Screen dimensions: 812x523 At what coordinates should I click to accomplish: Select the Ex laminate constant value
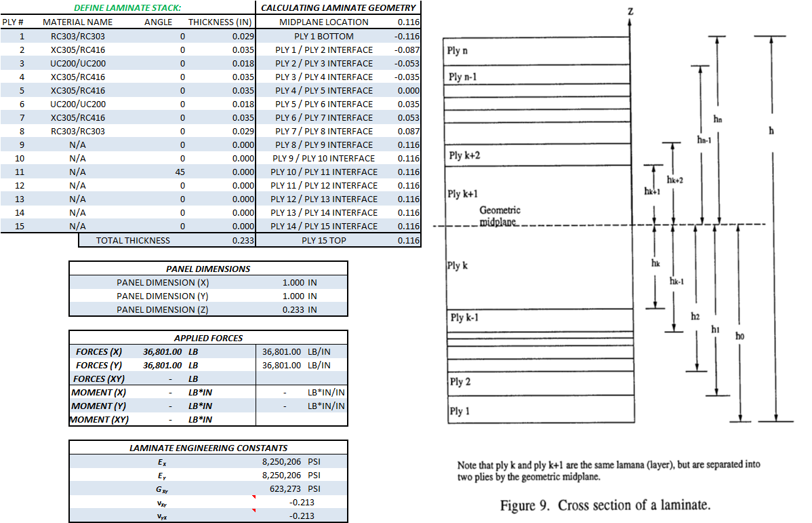pos(291,462)
